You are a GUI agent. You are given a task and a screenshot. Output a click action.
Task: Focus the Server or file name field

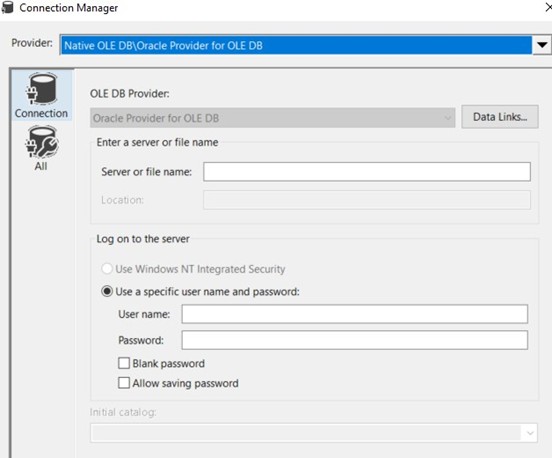point(367,172)
